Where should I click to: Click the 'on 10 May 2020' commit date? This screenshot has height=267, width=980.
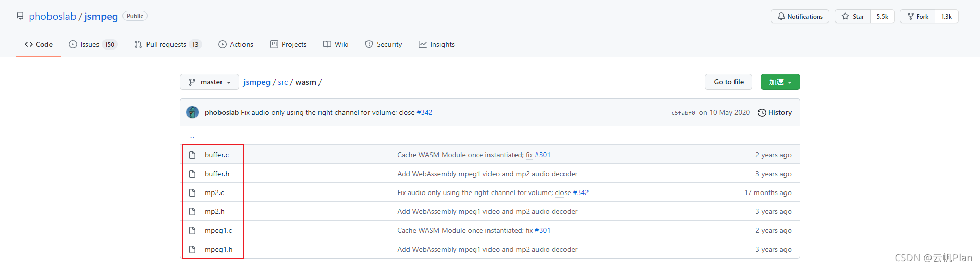click(724, 112)
